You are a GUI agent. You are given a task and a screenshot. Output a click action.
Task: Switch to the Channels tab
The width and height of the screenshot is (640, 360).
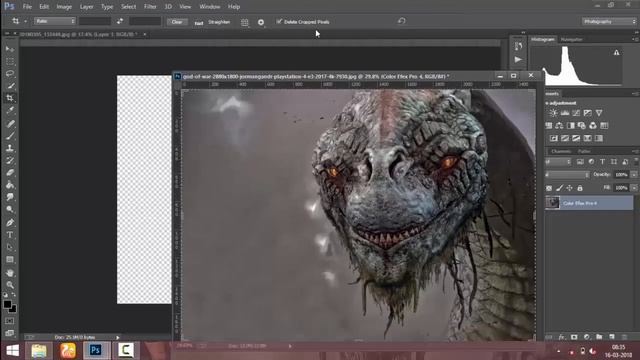(x=561, y=151)
